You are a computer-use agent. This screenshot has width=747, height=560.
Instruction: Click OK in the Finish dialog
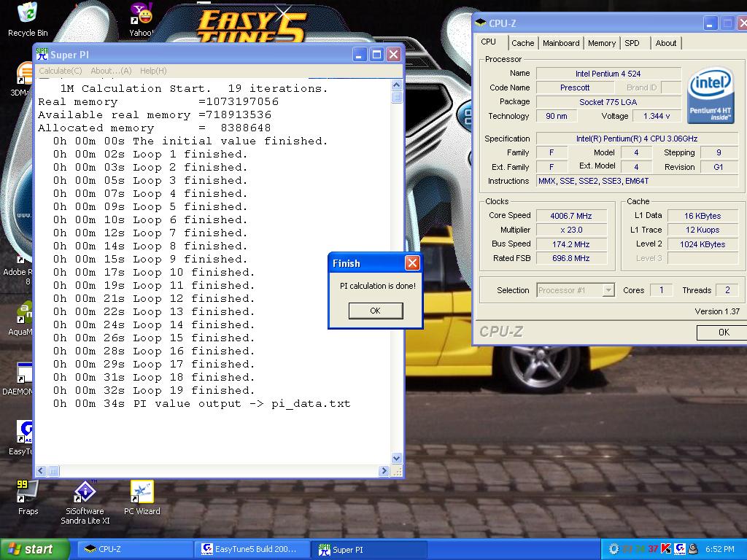376,311
